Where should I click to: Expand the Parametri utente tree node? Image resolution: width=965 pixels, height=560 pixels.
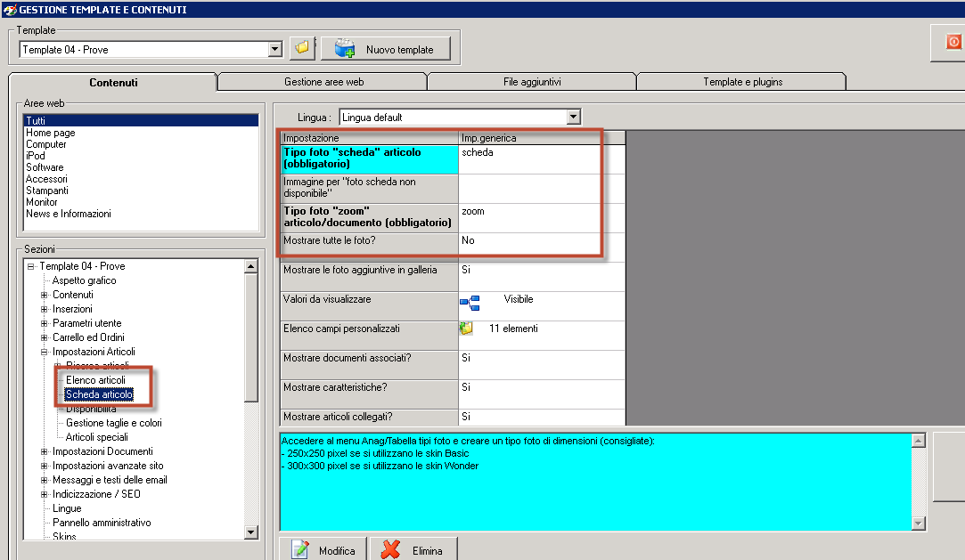[x=45, y=323]
